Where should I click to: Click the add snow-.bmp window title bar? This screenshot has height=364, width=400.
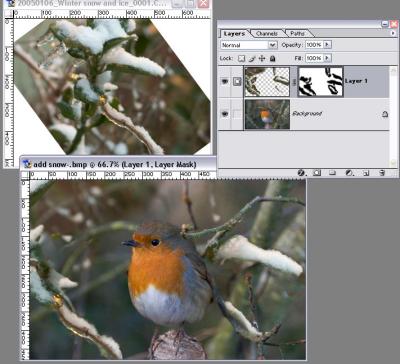[118, 164]
